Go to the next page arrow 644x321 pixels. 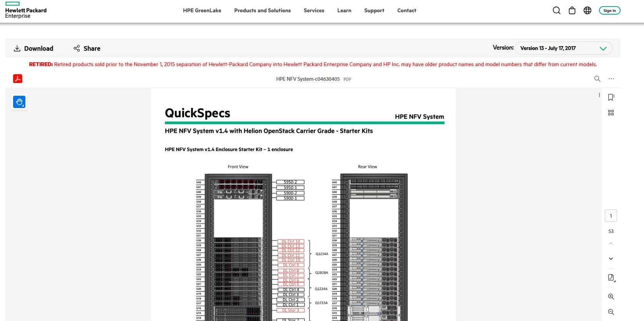click(611, 259)
